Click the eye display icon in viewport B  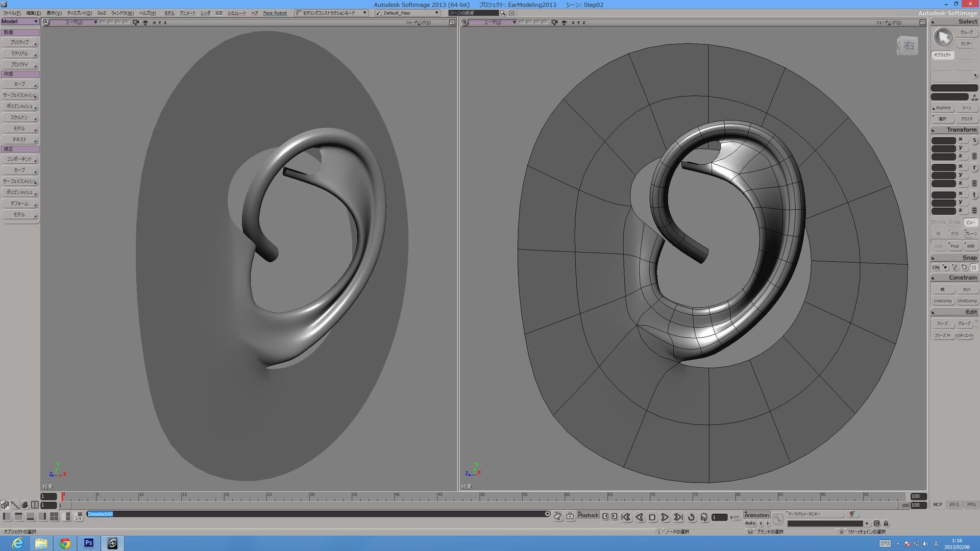coord(563,22)
